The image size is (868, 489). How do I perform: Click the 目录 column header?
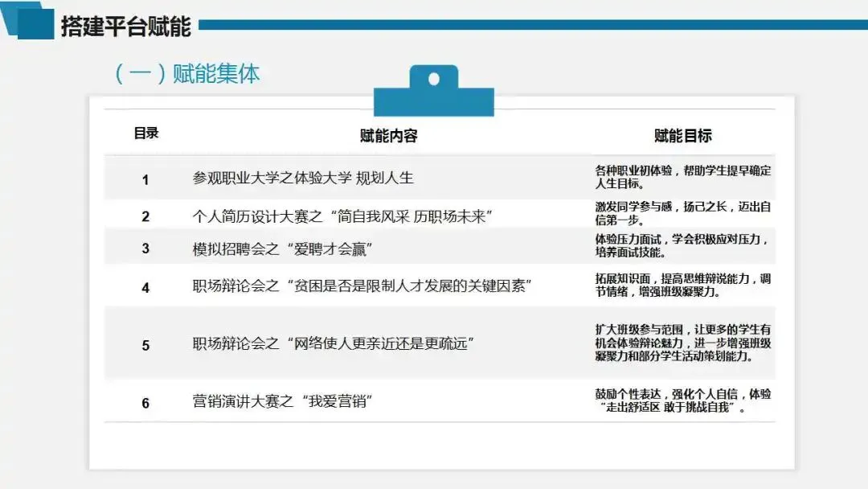click(146, 133)
